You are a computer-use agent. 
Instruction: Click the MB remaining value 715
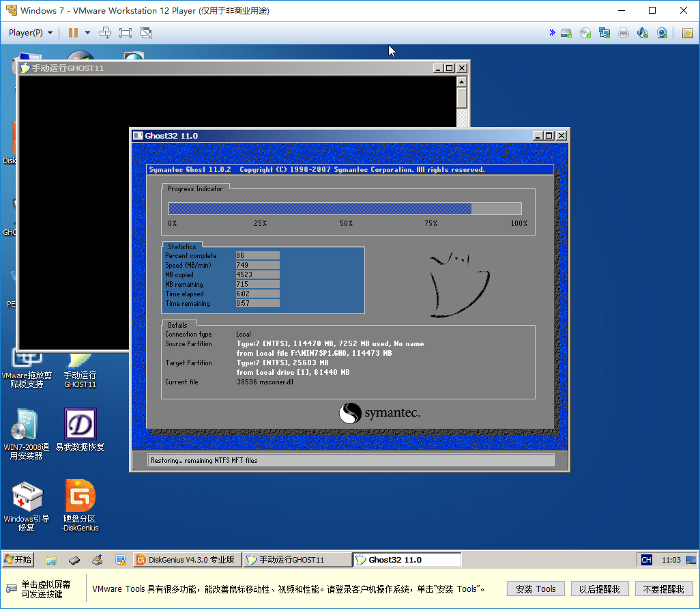tap(258, 284)
